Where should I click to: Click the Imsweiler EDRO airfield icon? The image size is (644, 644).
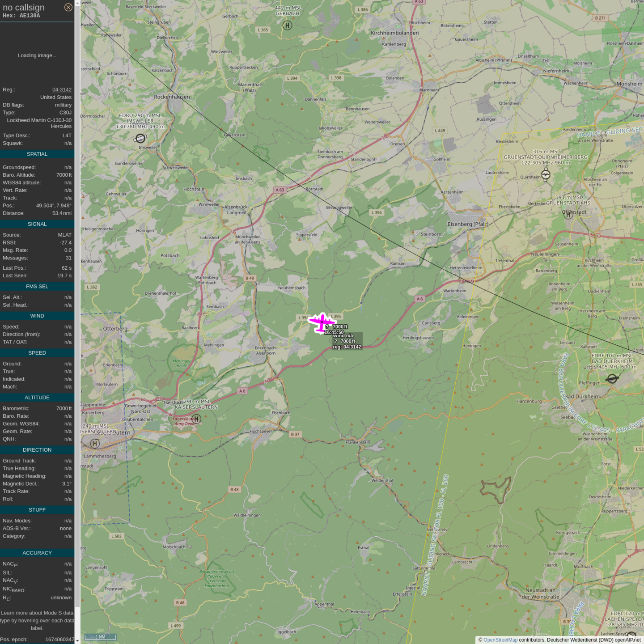(x=140, y=138)
